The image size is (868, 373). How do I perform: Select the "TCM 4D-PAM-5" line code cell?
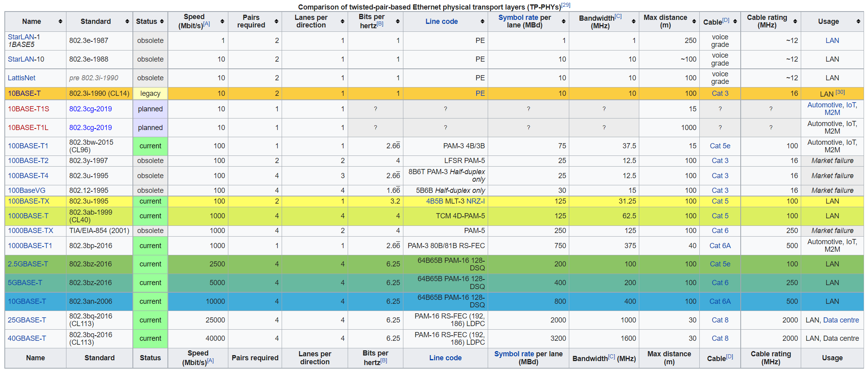[446, 216]
